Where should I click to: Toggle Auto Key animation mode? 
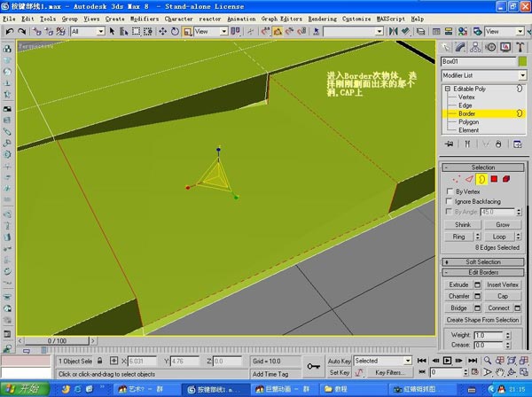point(340,361)
